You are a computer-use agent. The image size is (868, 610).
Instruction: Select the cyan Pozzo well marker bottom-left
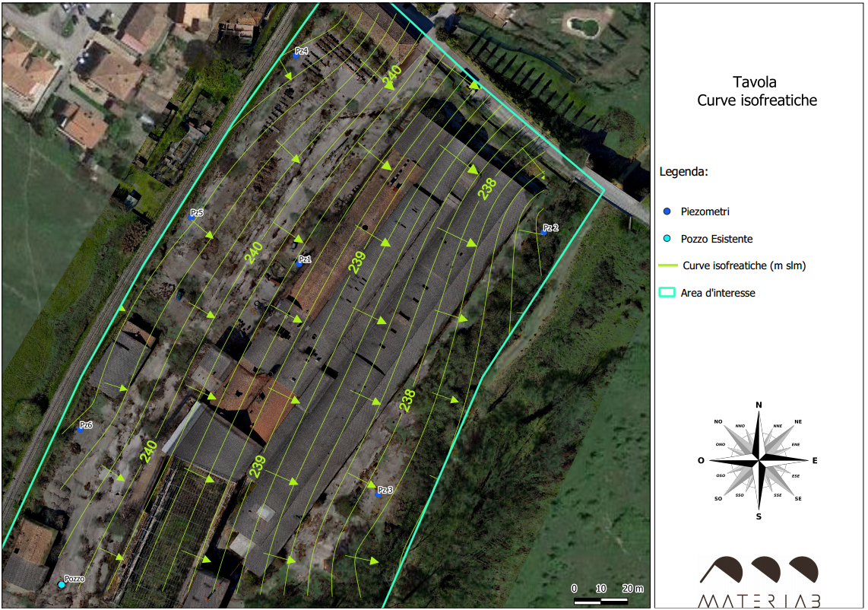click(x=62, y=585)
